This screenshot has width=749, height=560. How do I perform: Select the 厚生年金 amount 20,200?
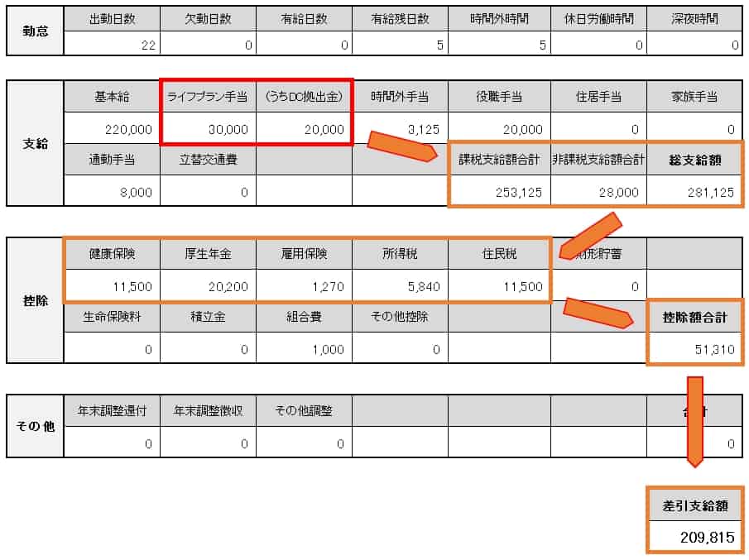click(208, 286)
